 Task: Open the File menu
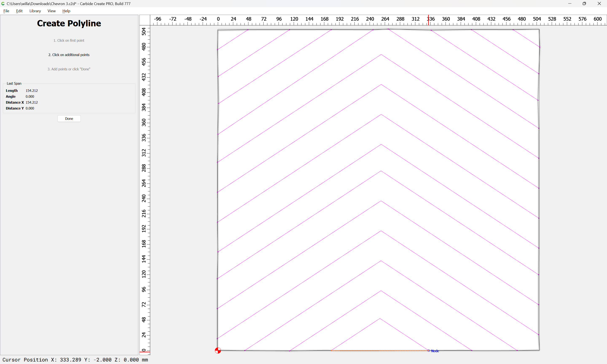click(x=6, y=11)
